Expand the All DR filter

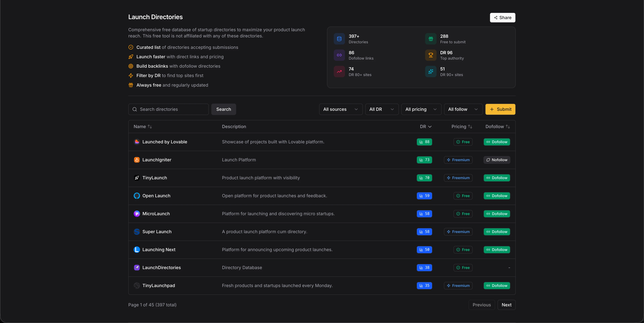coord(382,109)
